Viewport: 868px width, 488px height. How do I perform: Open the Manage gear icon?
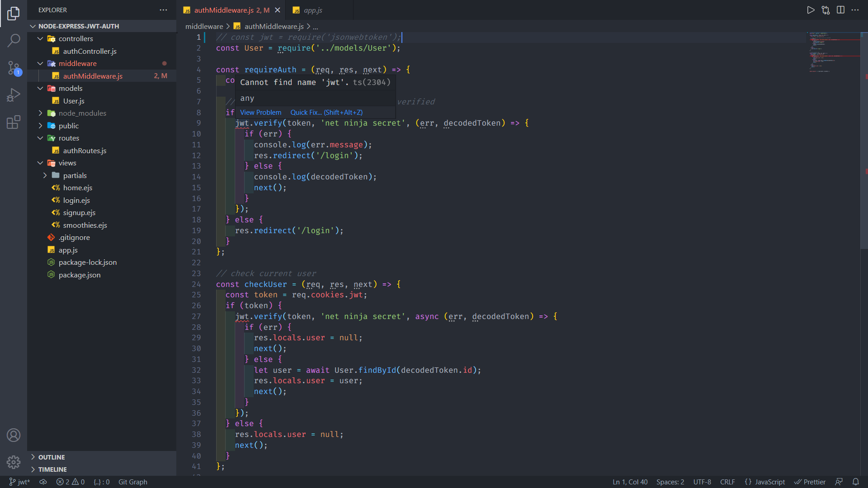(14, 462)
